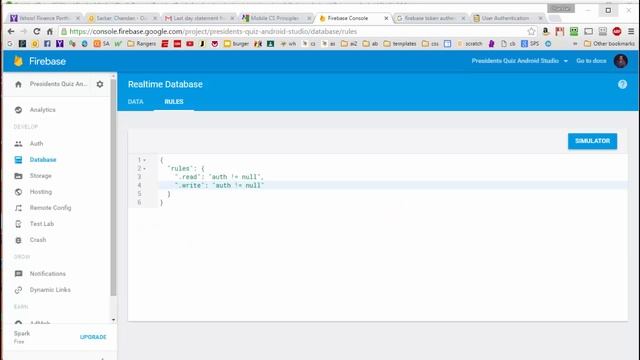Open the scratch bookmark
The width and height of the screenshot is (640, 360).
click(469, 43)
